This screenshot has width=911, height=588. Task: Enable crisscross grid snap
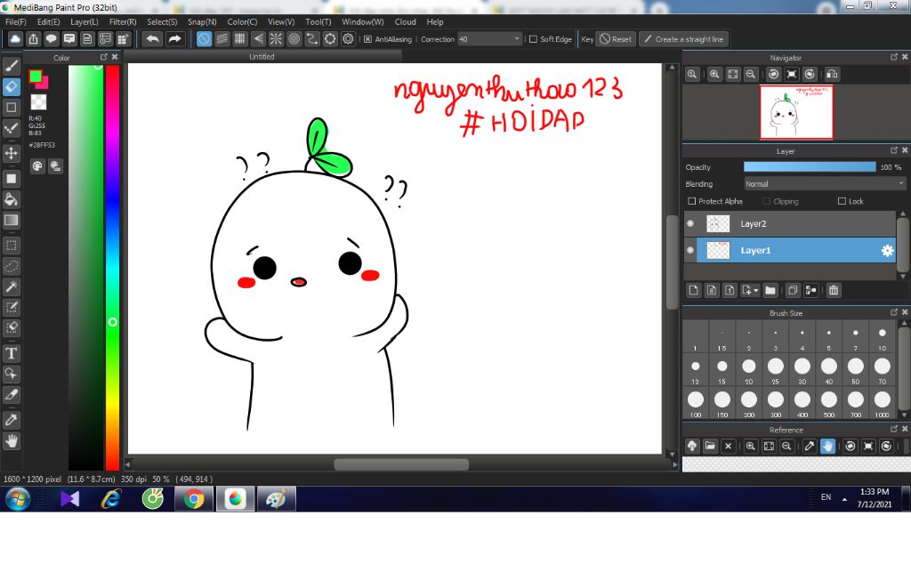point(240,39)
